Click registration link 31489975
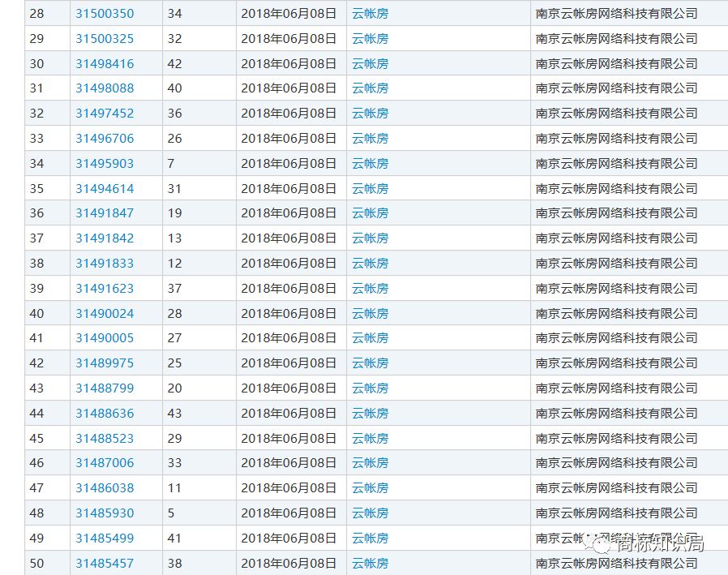This screenshot has height=575, width=728. [105, 363]
